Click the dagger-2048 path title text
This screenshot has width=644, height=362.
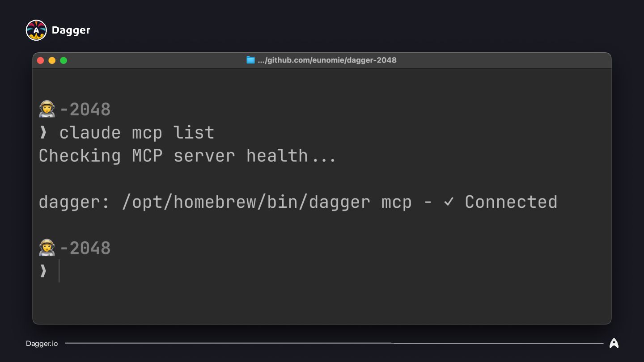click(327, 60)
